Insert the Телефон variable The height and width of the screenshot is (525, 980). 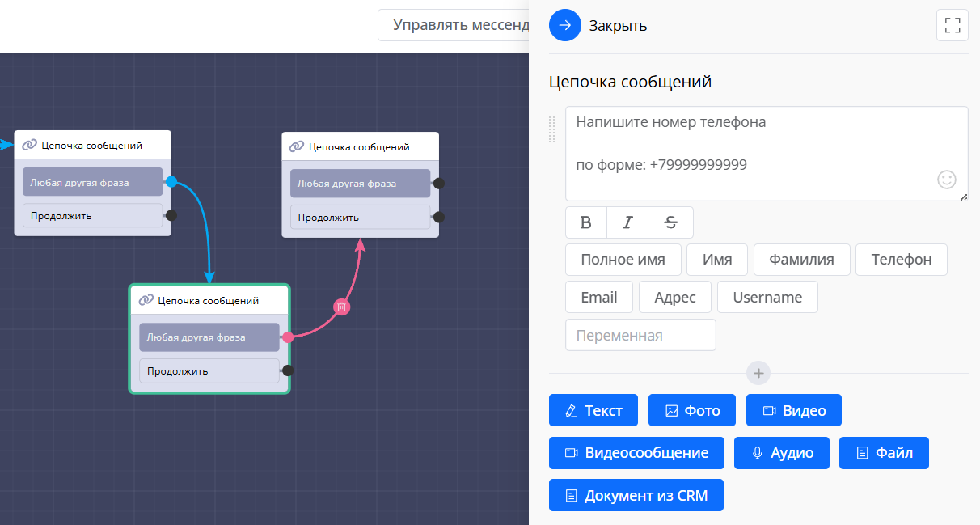click(901, 260)
